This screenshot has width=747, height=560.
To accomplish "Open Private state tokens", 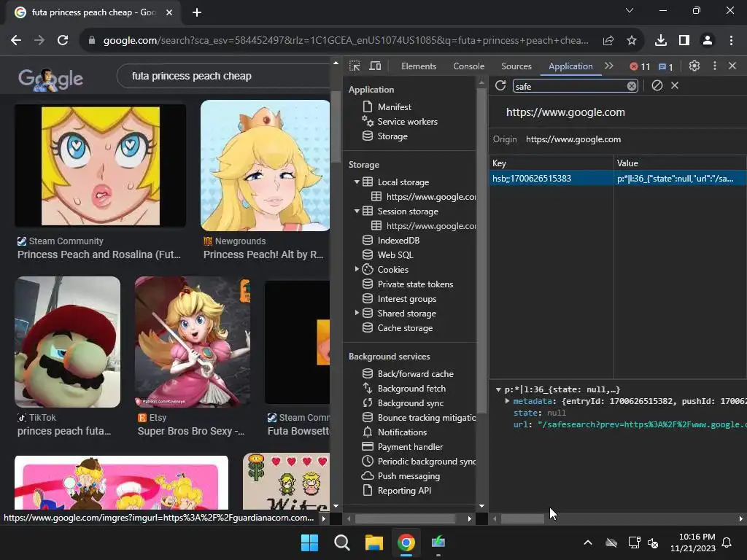I will (415, 284).
